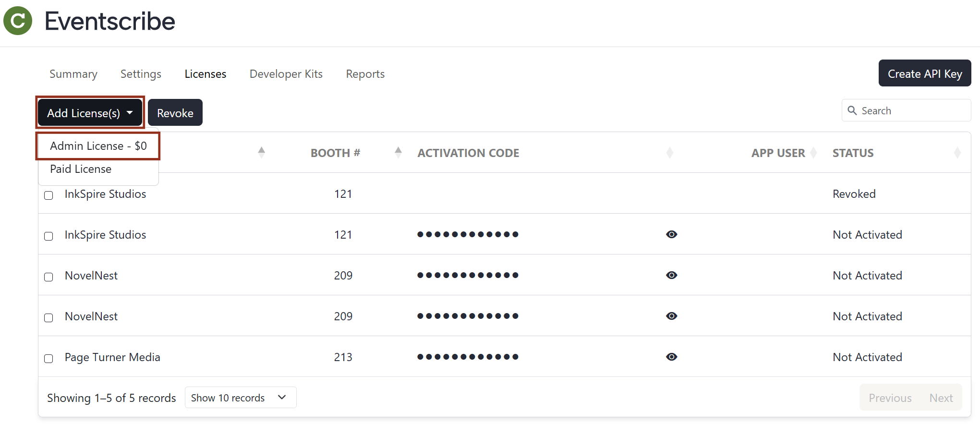The image size is (980, 424).
Task: Reveal activation code for Page Turner Media
Action: pyautogui.click(x=672, y=357)
